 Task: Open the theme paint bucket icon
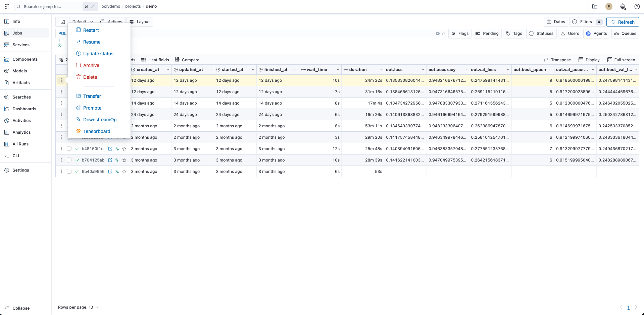click(623, 6)
